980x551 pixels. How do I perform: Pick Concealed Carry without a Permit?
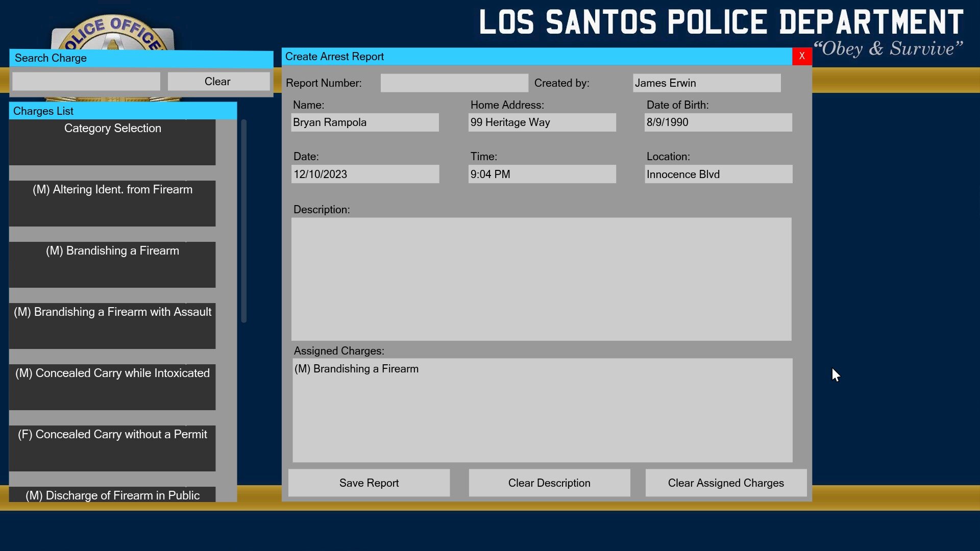click(x=112, y=448)
